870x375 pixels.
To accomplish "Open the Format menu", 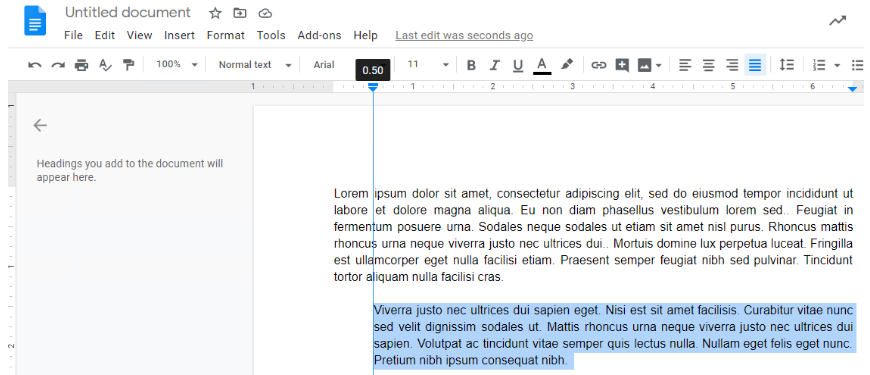I will pos(225,36).
